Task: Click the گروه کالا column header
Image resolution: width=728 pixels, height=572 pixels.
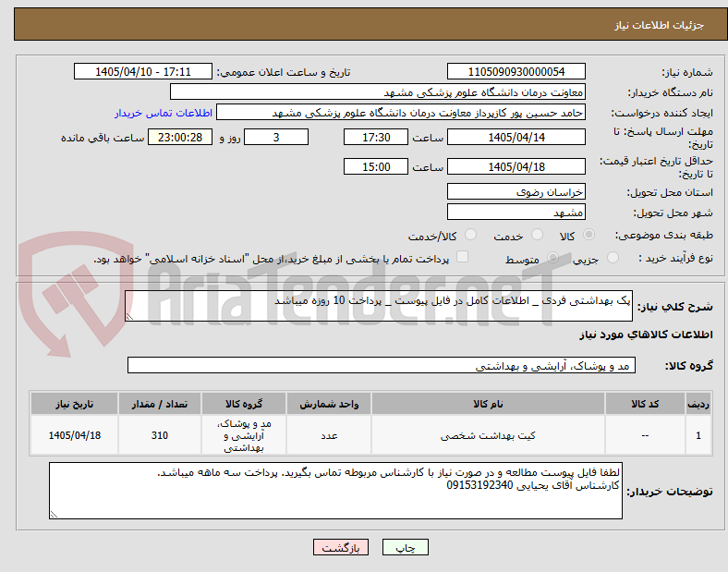Action: pos(244,404)
